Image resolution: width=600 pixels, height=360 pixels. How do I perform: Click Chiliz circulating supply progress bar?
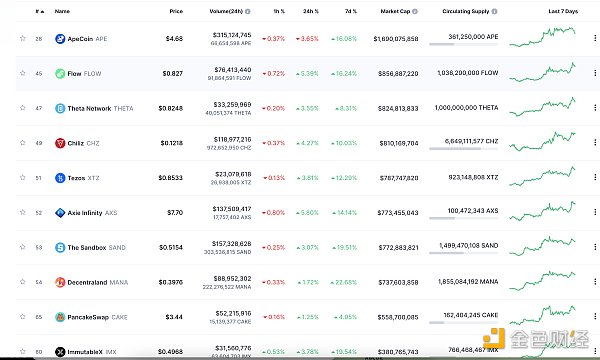(464, 148)
